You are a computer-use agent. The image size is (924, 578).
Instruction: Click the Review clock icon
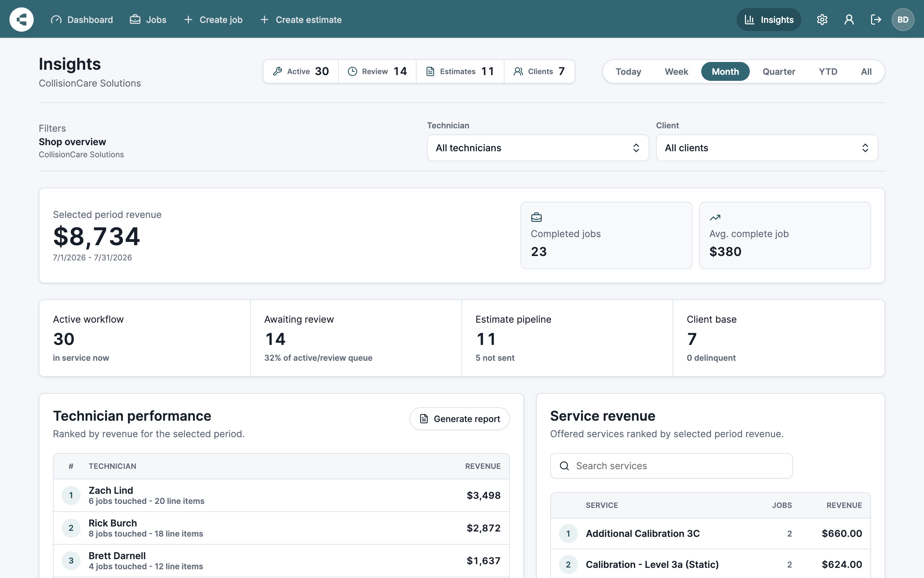coord(352,71)
